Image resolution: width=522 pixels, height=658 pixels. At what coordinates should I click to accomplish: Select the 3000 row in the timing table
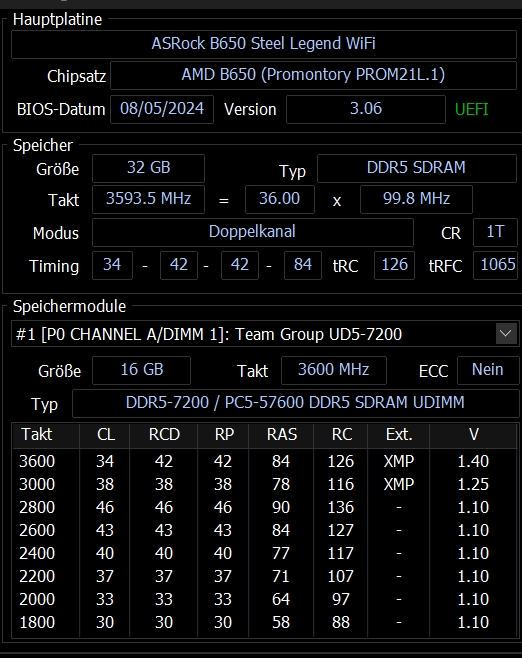[x=265, y=485]
